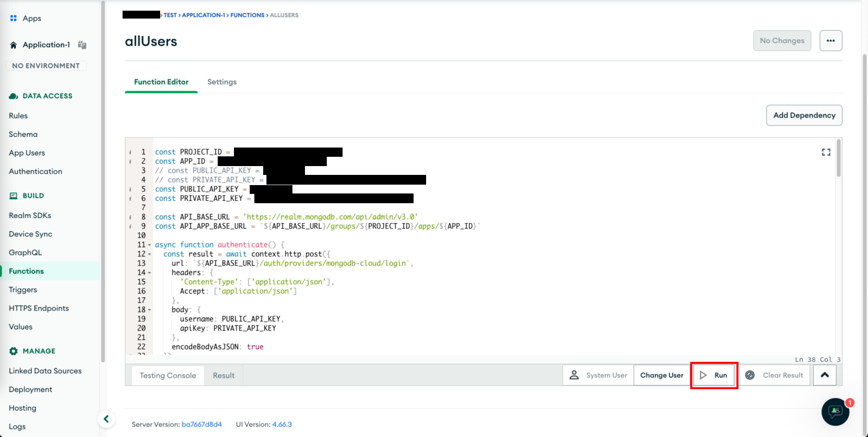The height and width of the screenshot is (437, 868).
Task: Select Triggers in the sidebar
Action: coord(23,290)
